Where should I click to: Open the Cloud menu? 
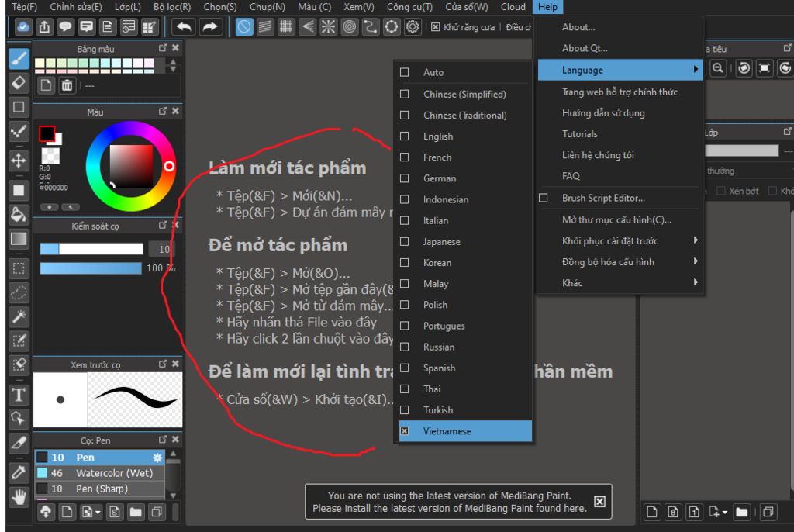pyautogui.click(x=513, y=7)
